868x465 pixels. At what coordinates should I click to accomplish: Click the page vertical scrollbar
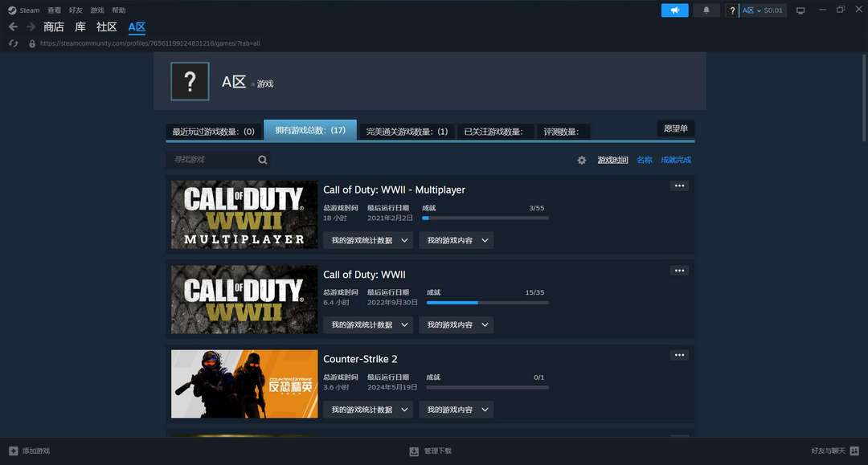[864, 98]
